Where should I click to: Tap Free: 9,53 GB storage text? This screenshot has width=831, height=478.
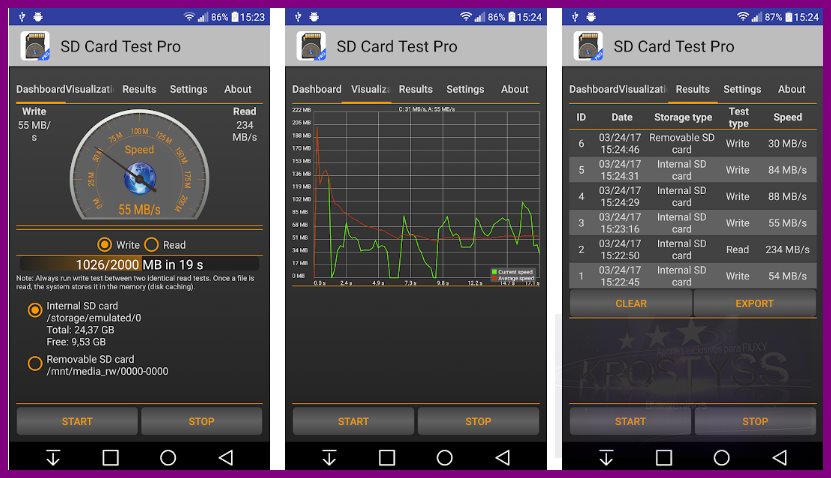coord(76,342)
